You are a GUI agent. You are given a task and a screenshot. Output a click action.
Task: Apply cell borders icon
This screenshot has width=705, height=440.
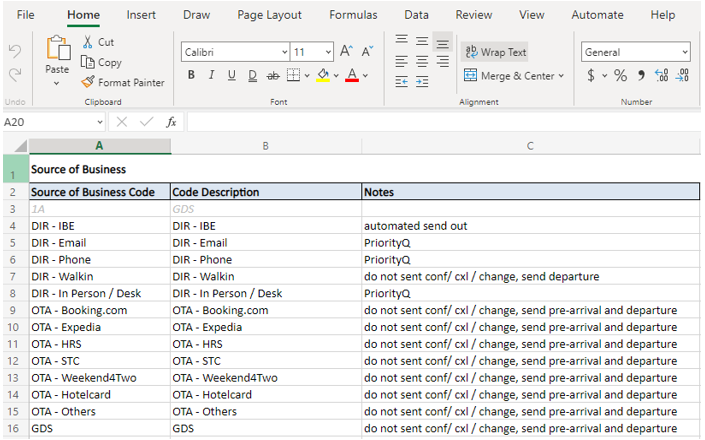[293, 75]
